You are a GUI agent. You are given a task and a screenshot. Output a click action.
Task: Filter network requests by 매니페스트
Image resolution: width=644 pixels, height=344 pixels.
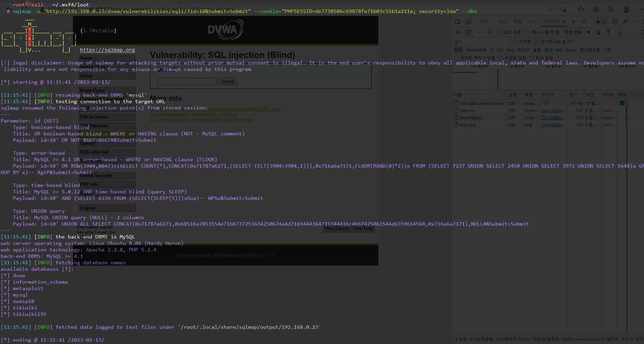pyautogui.click(x=590, y=50)
